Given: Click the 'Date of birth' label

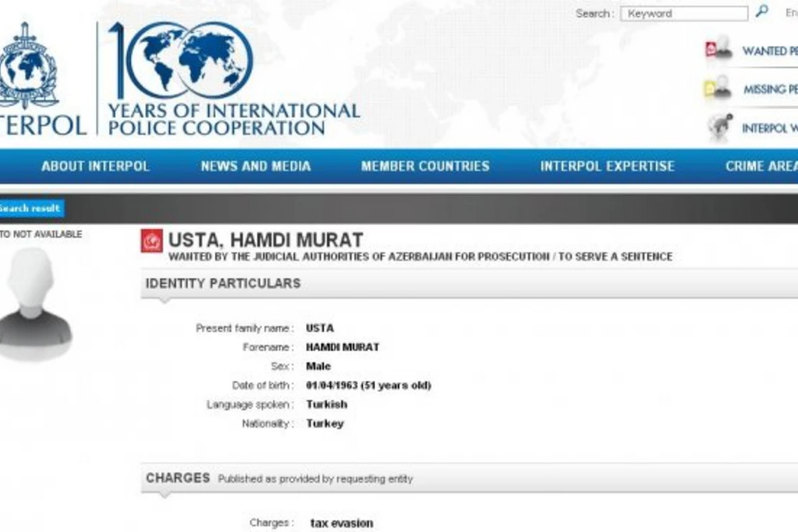Looking at the screenshot, I should click(x=263, y=386).
